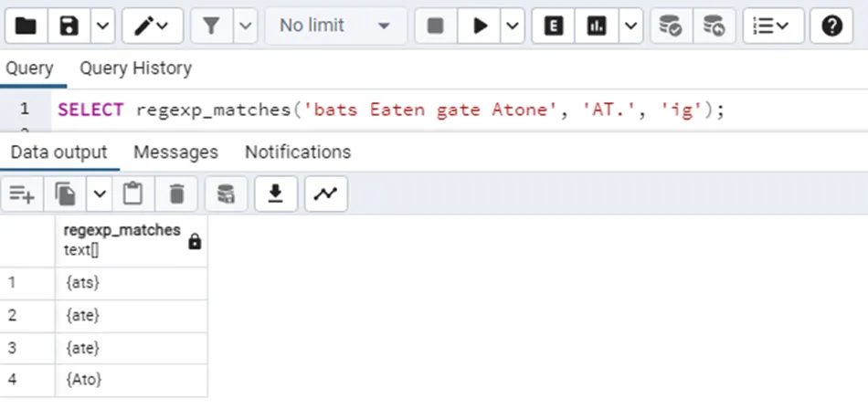This screenshot has height=409, width=868.
Task: Open the Help question mark icon
Action: coord(831,26)
